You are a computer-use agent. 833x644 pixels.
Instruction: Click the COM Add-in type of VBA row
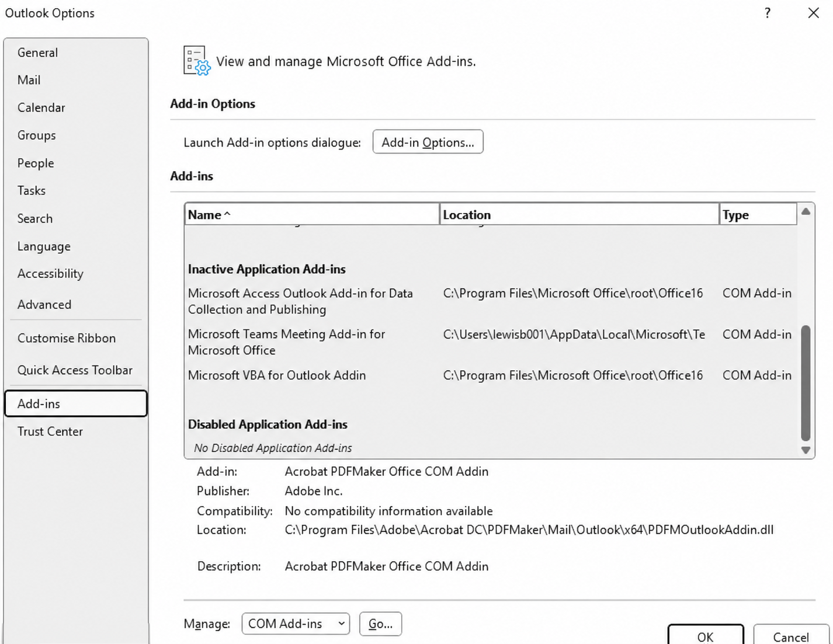pos(757,375)
